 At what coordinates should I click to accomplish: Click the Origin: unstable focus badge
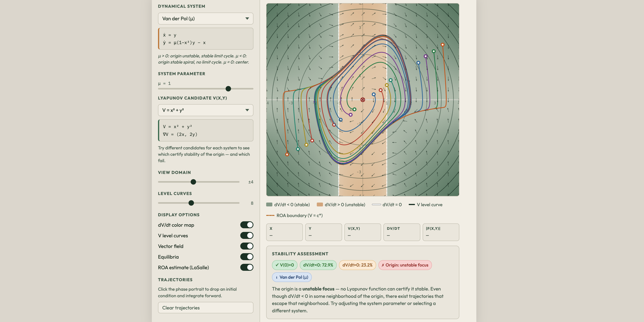tap(405, 265)
